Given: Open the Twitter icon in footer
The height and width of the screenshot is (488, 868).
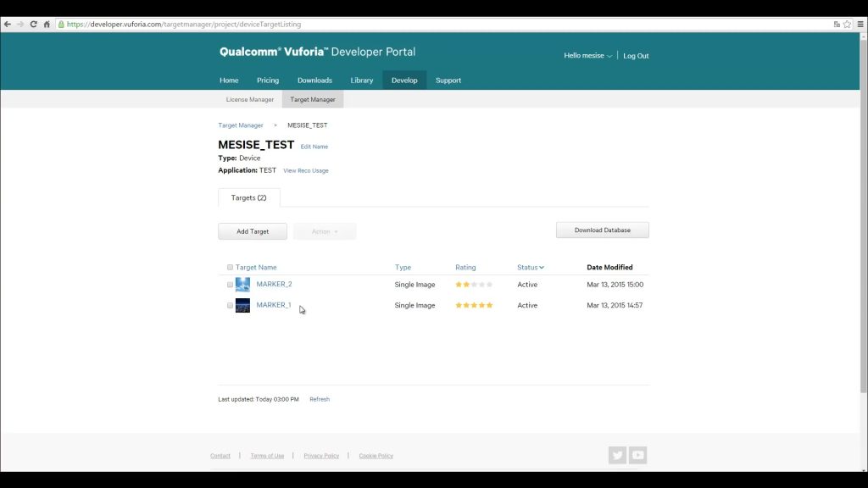Looking at the screenshot, I should point(617,455).
